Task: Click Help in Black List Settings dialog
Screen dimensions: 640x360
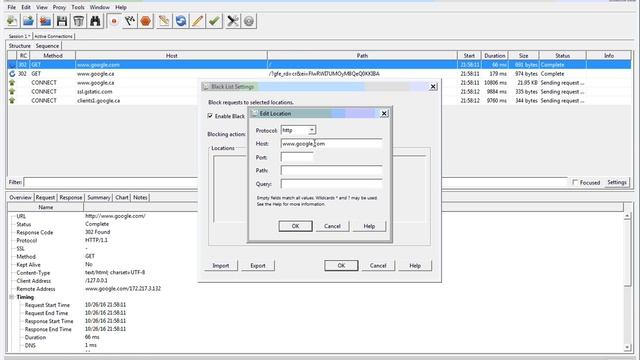Action: point(415,266)
